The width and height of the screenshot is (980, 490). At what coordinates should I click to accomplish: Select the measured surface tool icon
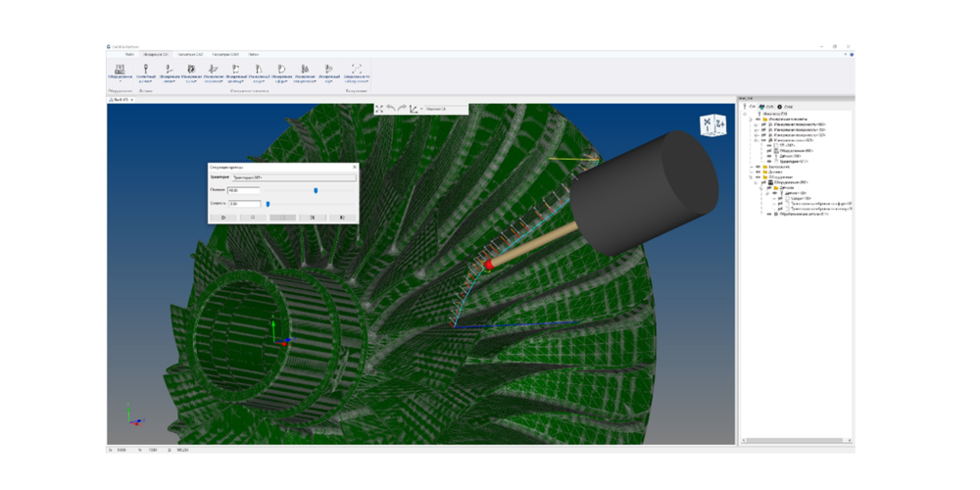pos(305,69)
